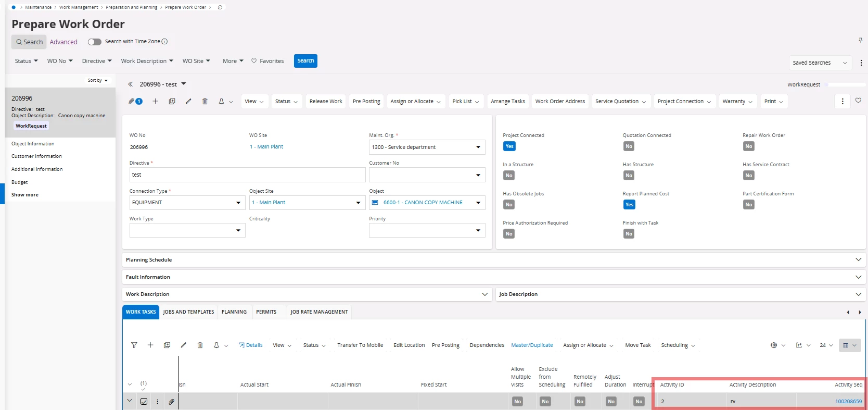Open the Maint. Org. dropdown
The width and height of the screenshot is (868, 410).
tap(478, 147)
